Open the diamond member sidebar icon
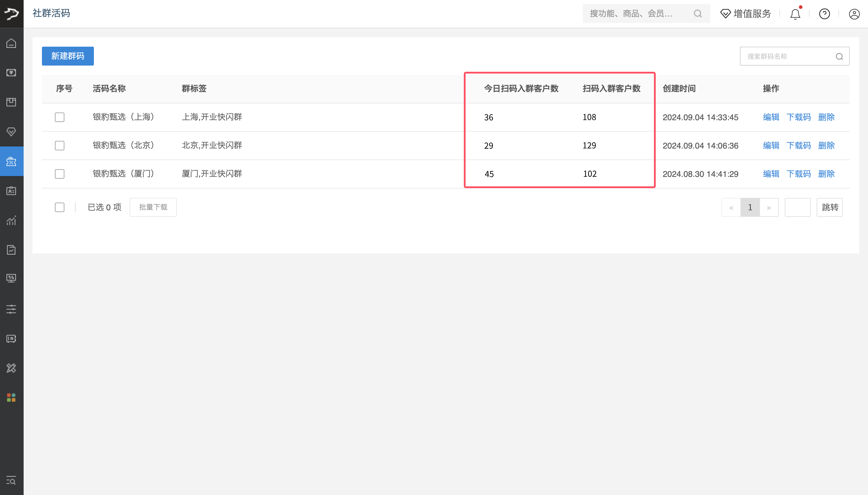 point(11,131)
